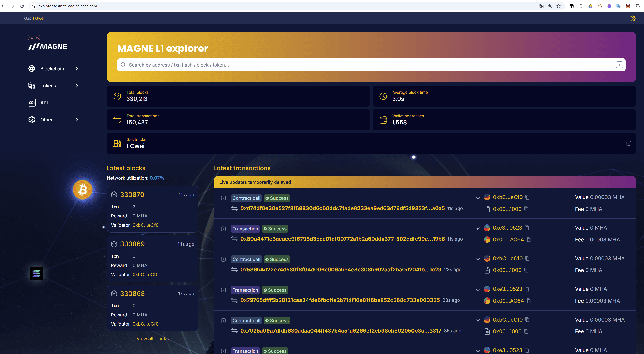Open the API sidebar item

[44, 103]
